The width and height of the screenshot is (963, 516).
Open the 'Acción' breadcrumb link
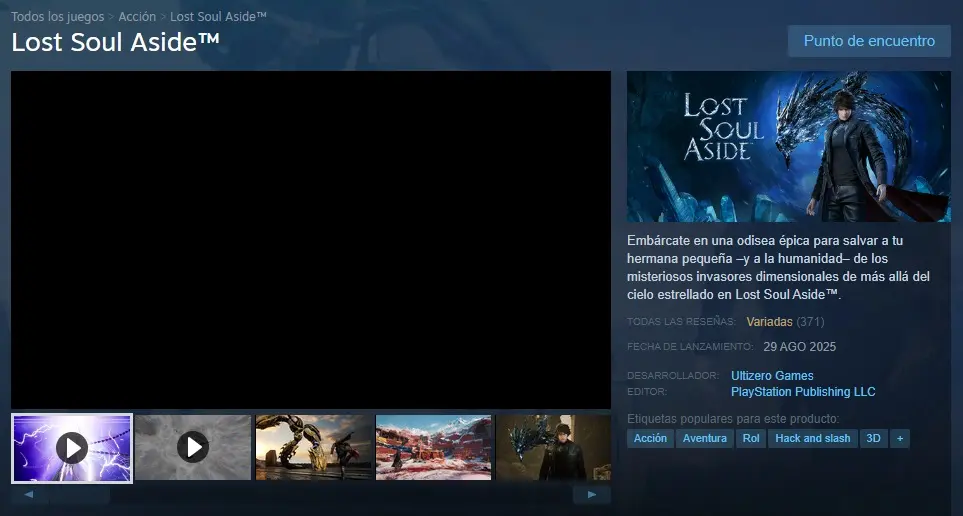coord(137,17)
